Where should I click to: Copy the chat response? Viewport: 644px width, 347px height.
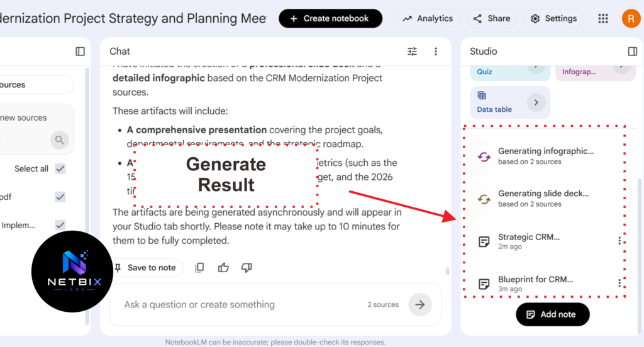(x=199, y=268)
